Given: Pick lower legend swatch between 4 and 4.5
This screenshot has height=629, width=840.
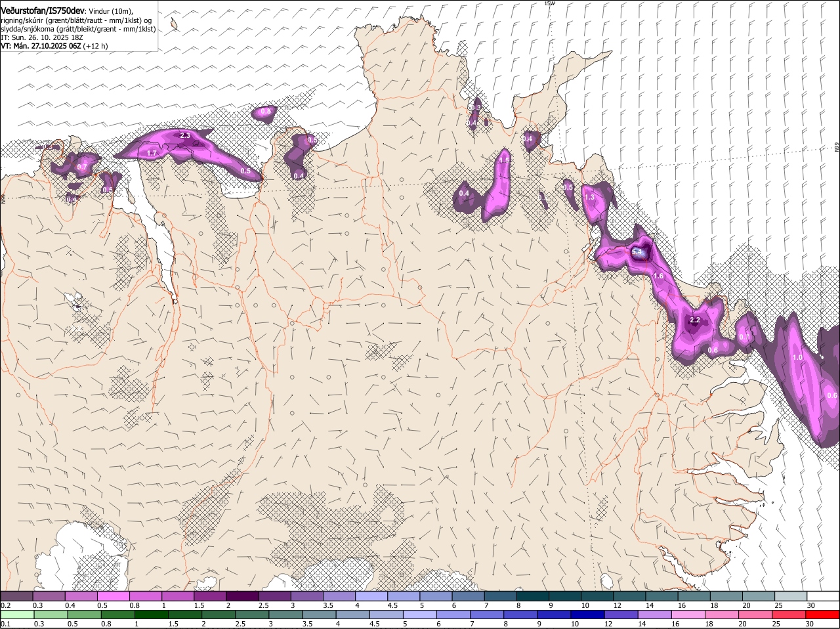Looking at the screenshot, I should tap(352, 615).
